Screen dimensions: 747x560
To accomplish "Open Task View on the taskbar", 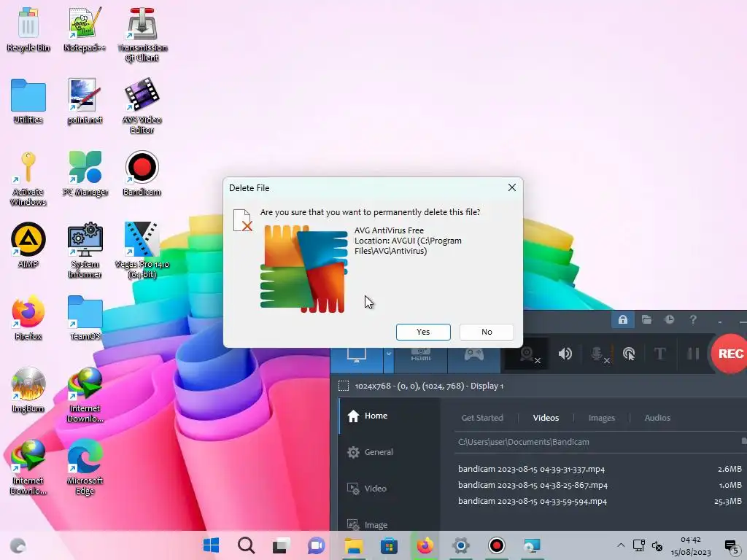I will tap(281, 545).
